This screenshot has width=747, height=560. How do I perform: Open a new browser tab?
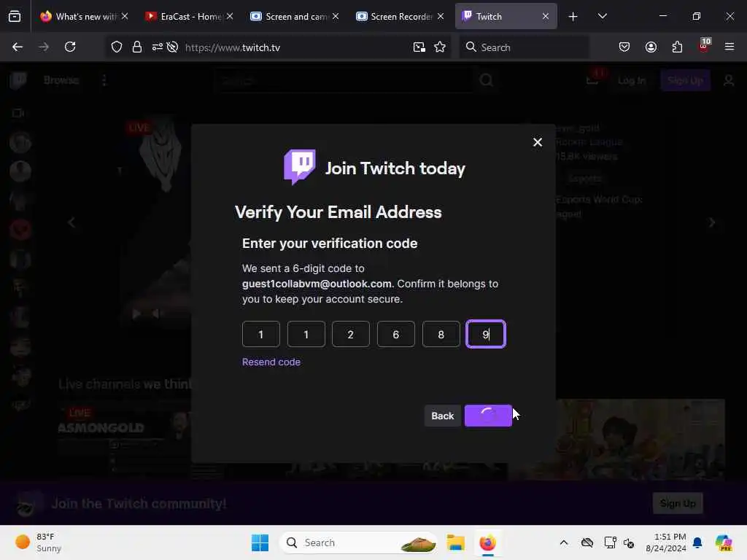pos(573,17)
